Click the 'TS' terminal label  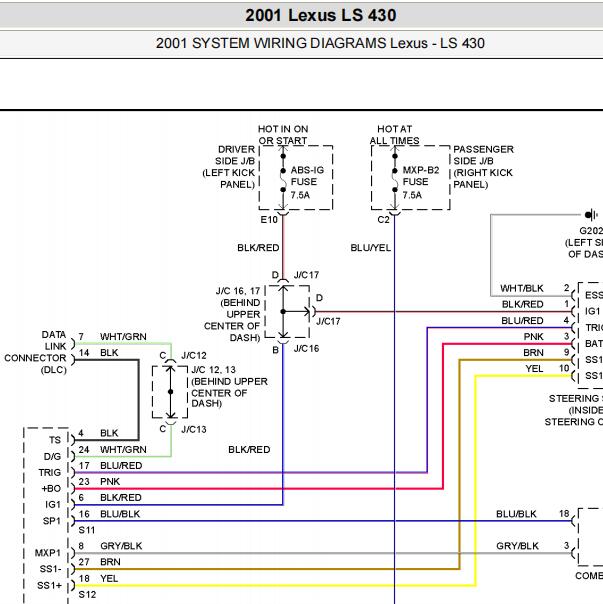tap(55, 440)
